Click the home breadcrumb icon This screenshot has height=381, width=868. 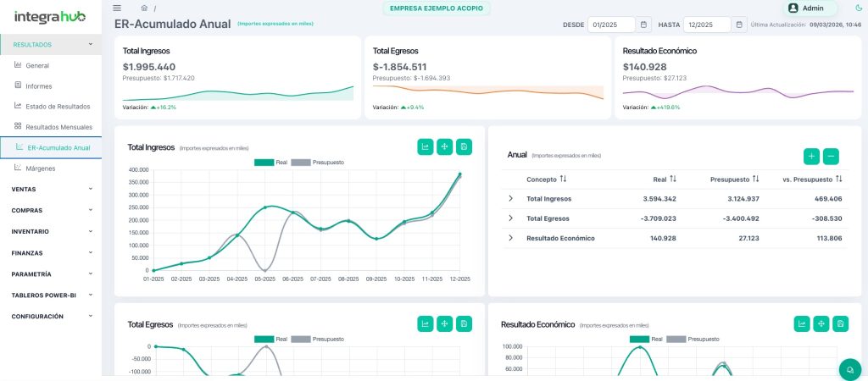(x=144, y=8)
